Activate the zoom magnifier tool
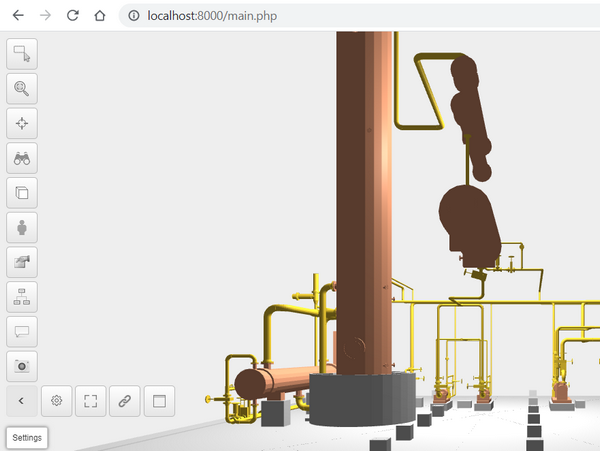The height and width of the screenshot is (451, 600). coord(21,89)
